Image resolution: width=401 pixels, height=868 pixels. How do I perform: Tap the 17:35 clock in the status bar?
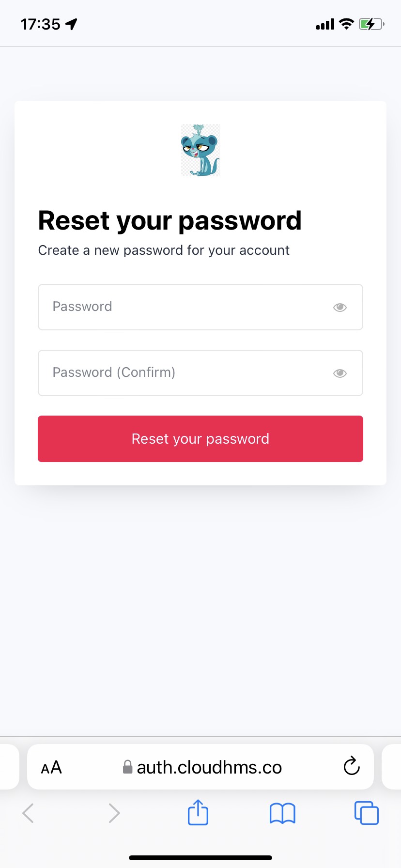pyautogui.click(x=41, y=24)
